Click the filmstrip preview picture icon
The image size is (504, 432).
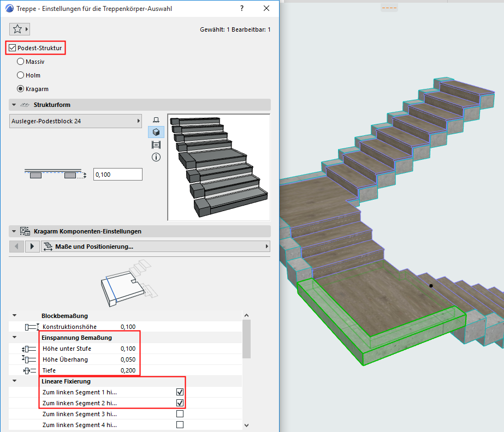click(156, 145)
